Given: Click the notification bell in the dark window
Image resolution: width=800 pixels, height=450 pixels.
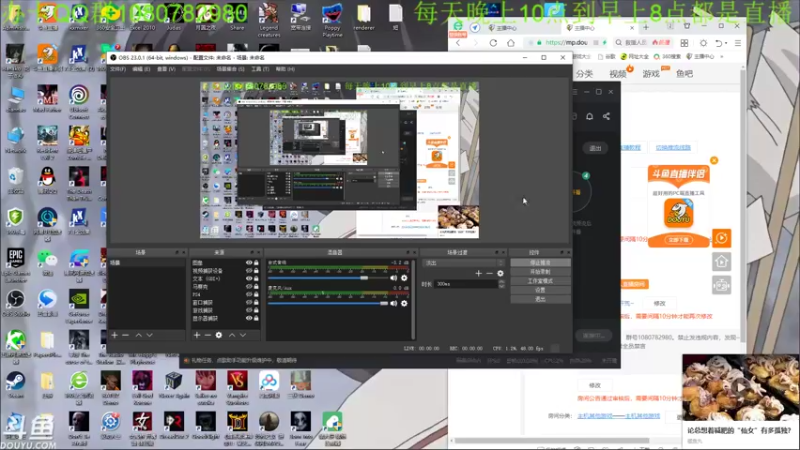Looking at the screenshot, I should tap(589, 116).
